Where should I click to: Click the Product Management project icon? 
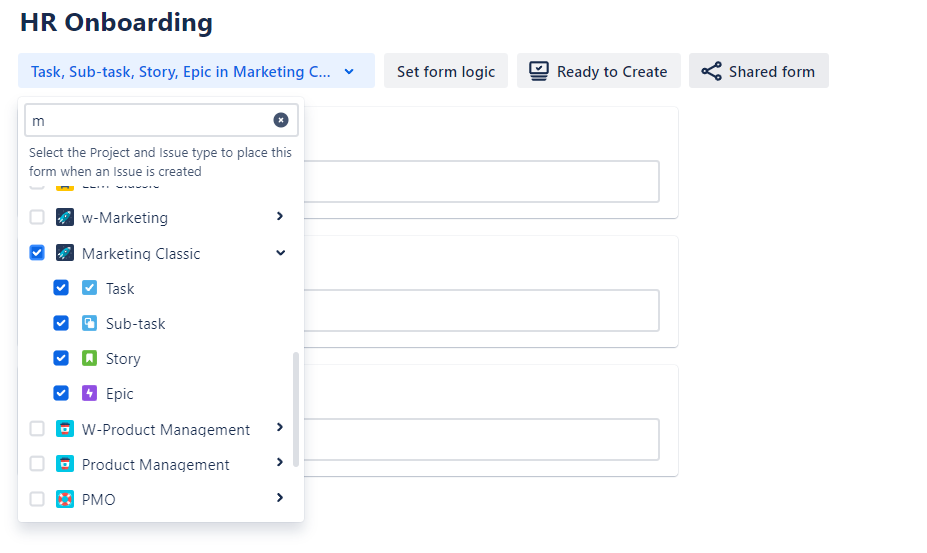65,464
